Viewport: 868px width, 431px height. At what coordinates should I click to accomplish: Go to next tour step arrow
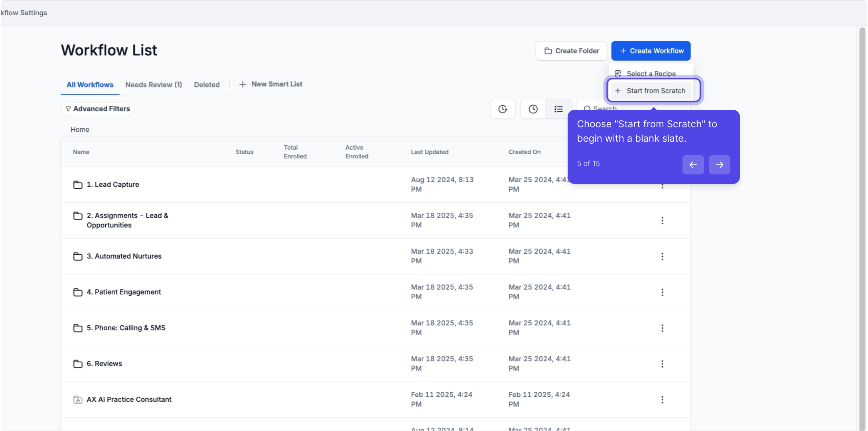pos(719,165)
